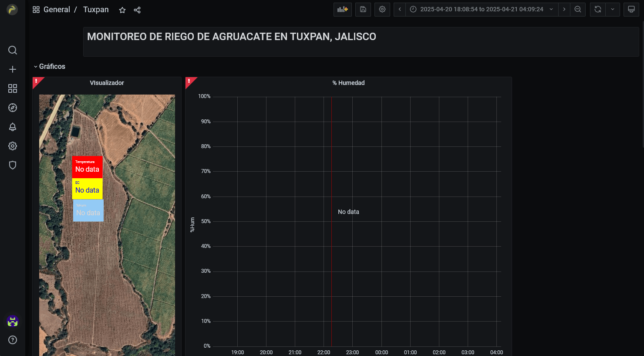Click the Grafana logo home icon
The width and height of the screenshot is (644, 356).
tap(12, 10)
